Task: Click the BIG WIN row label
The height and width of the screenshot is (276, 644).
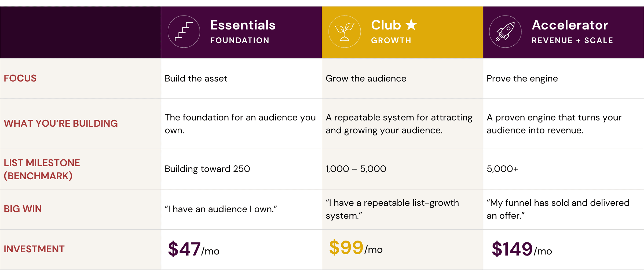Action: pyautogui.click(x=23, y=209)
